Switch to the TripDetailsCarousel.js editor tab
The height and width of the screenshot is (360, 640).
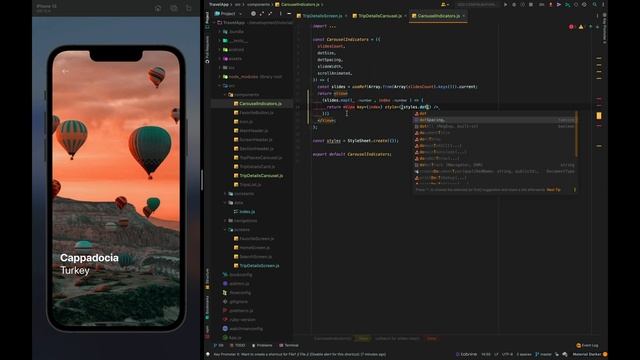(379, 16)
